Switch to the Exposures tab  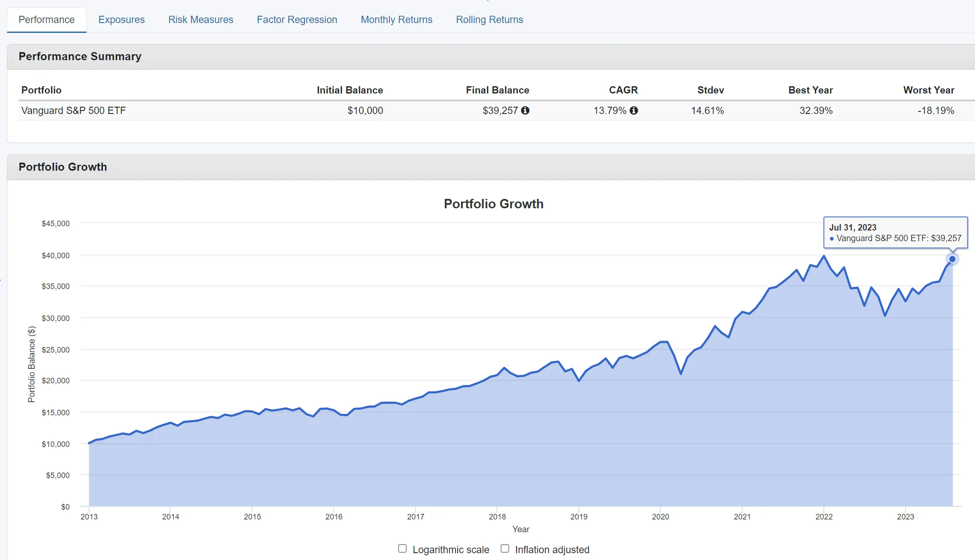(121, 20)
